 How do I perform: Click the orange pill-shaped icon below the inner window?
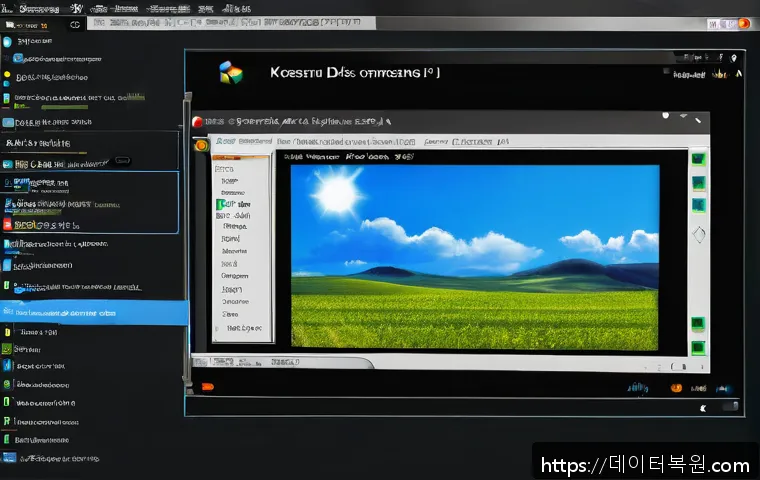coord(207,386)
